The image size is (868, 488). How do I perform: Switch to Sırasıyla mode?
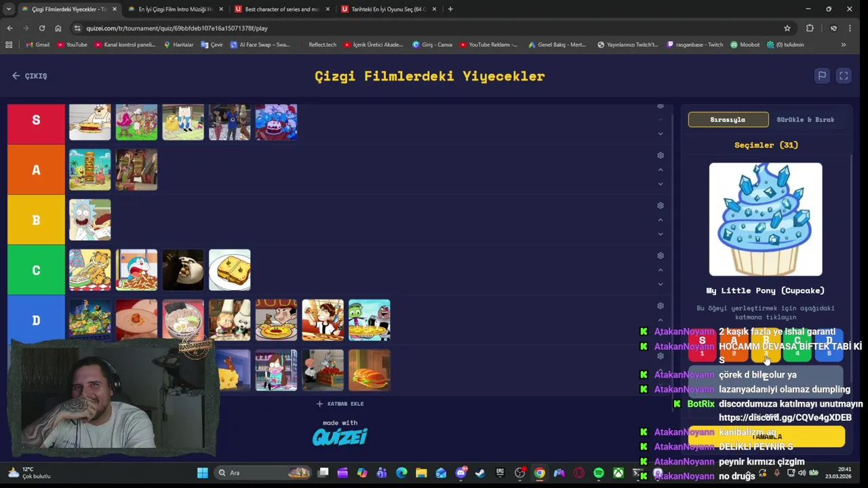[x=728, y=120]
